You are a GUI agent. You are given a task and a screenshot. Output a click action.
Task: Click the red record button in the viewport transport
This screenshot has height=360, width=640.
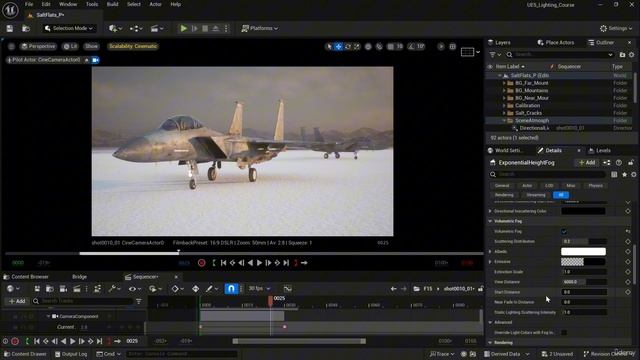click(202, 263)
